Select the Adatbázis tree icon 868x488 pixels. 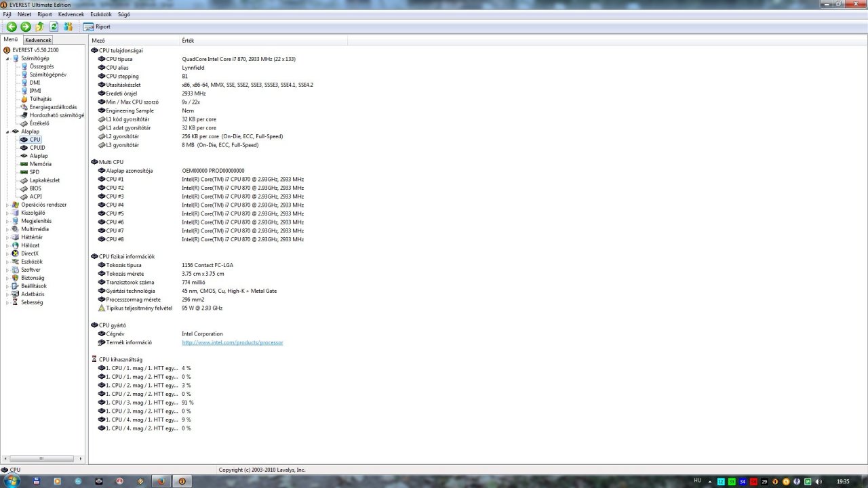click(16, 294)
